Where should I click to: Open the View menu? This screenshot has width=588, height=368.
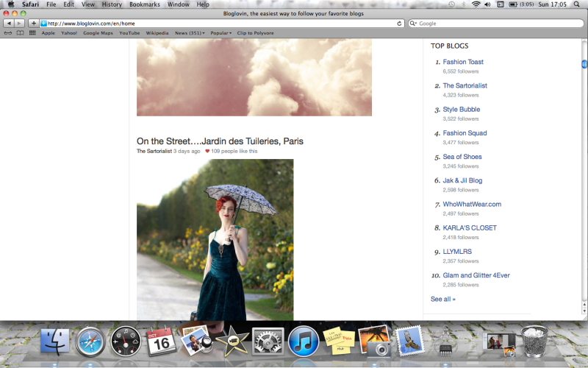[88, 4]
